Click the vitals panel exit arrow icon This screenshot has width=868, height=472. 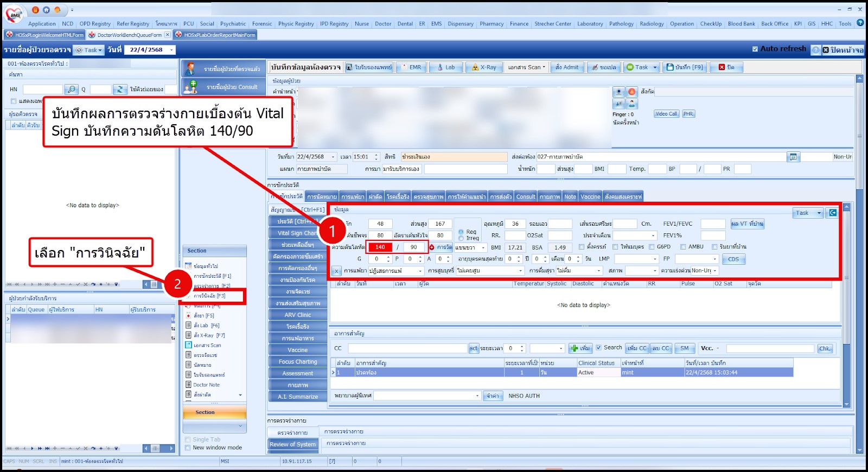[x=832, y=213]
